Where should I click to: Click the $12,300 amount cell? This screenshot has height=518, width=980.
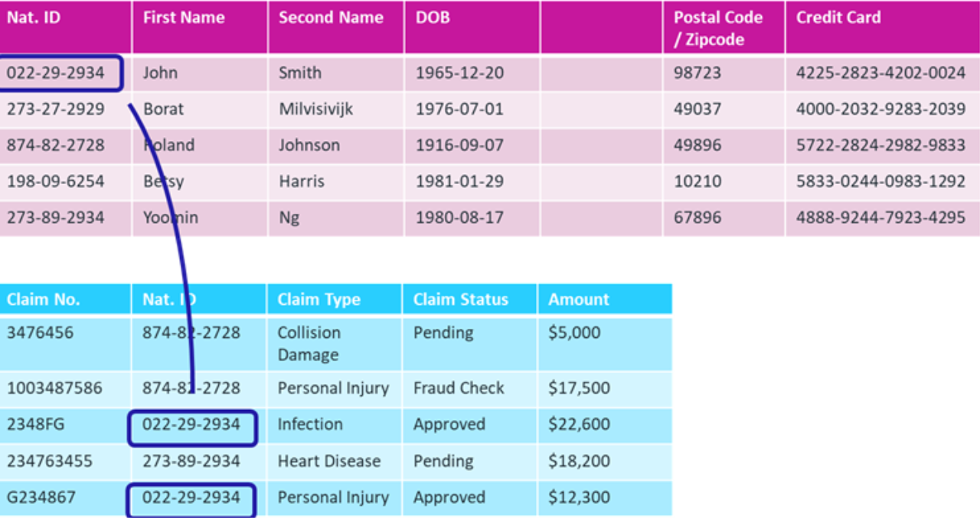tap(579, 498)
